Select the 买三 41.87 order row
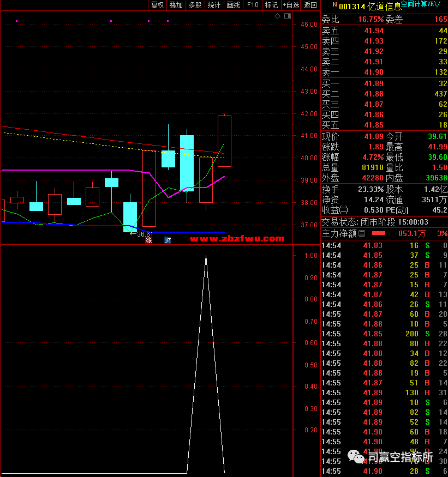448x477 pixels. (x=384, y=104)
